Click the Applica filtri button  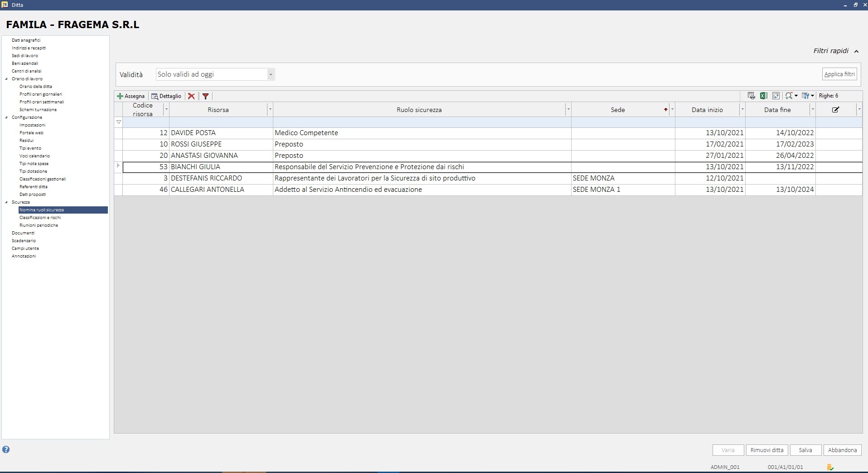point(839,74)
